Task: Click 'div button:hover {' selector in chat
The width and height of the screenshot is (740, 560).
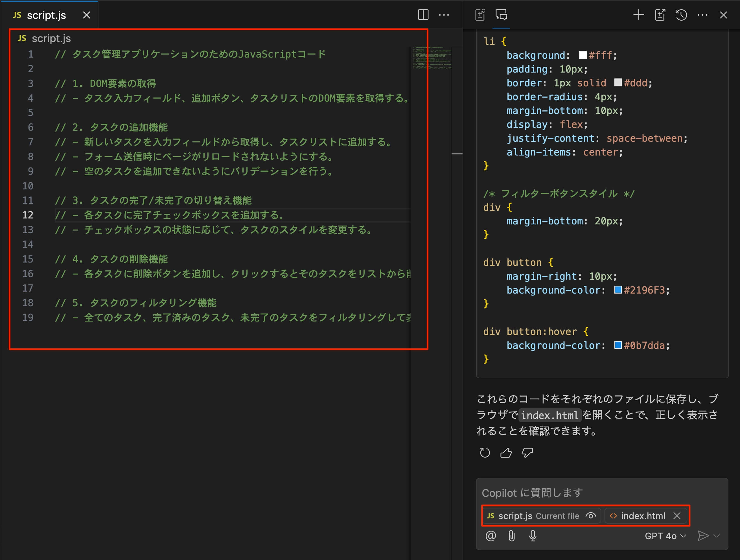Action: [x=536, y=331]
